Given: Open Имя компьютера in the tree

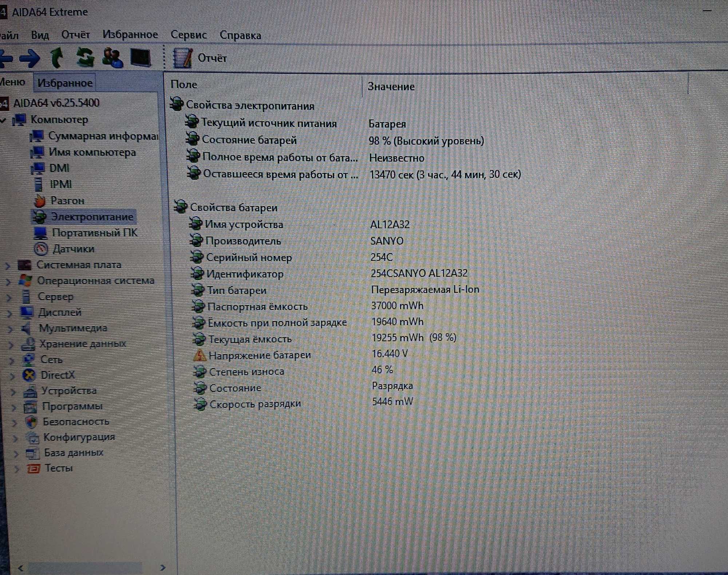Looking at the screenshot, I should coord(92,152).
